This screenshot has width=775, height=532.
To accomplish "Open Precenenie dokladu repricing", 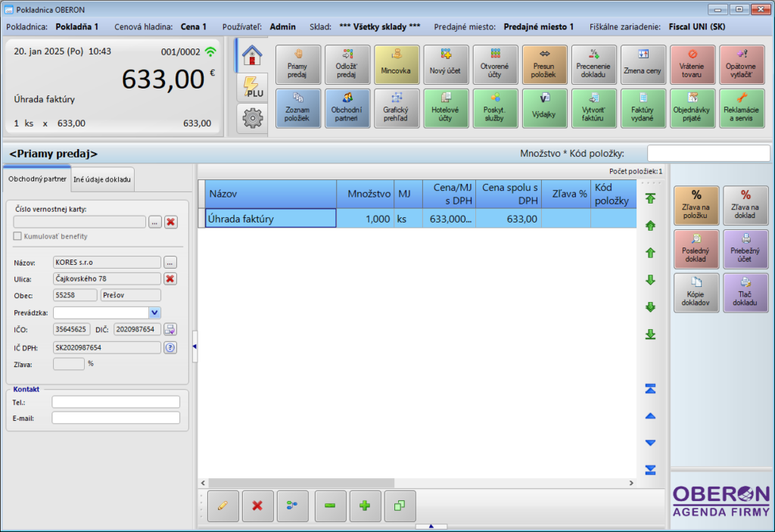I will [x=593, y=65].
